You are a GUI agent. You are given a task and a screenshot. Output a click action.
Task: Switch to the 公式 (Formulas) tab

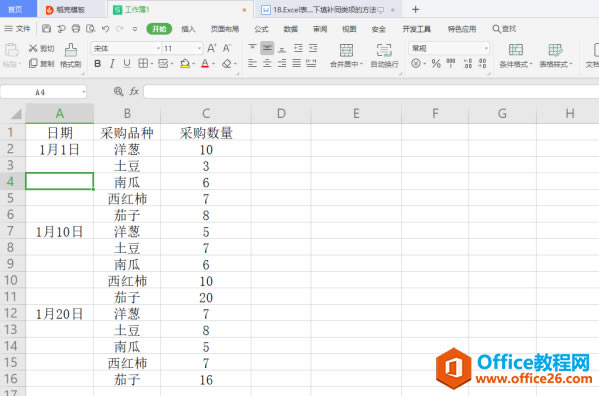coord(261,29)
